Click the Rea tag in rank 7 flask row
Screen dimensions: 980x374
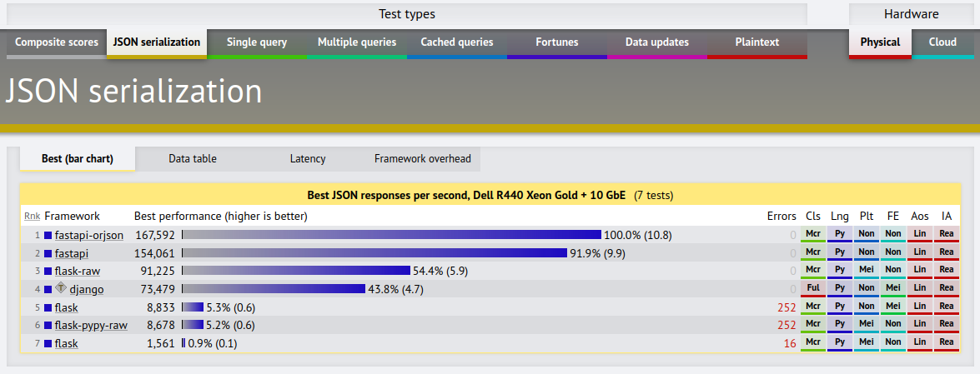tap(947, 344)
